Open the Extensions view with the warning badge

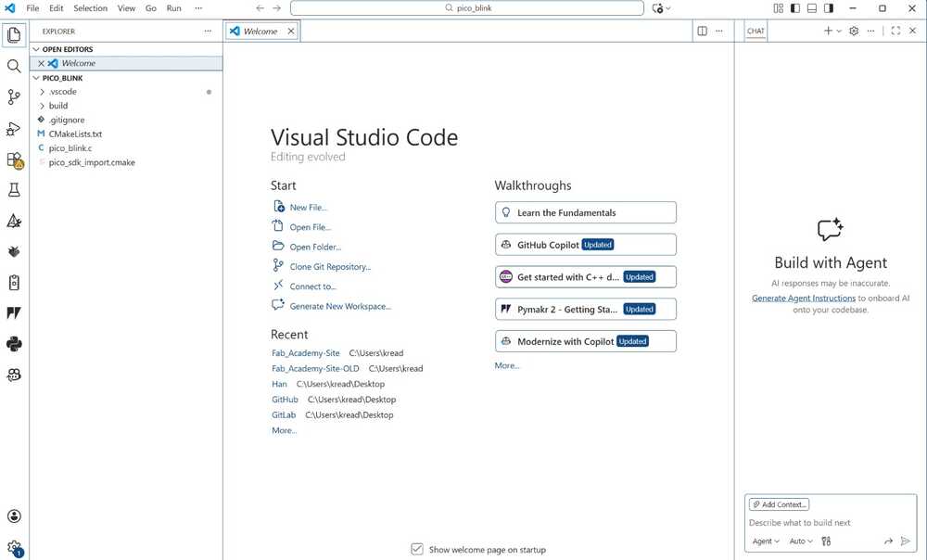coord(14,159)
